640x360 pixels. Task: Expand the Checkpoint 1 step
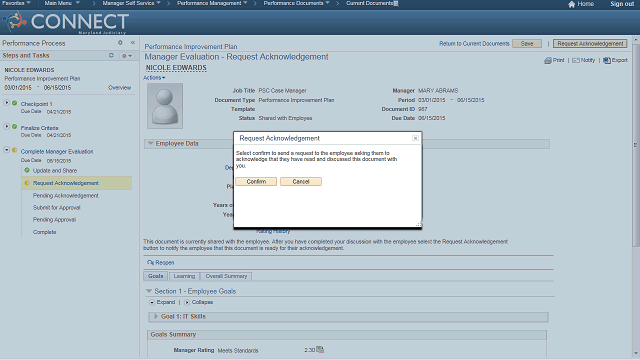[x=7, y=103]
